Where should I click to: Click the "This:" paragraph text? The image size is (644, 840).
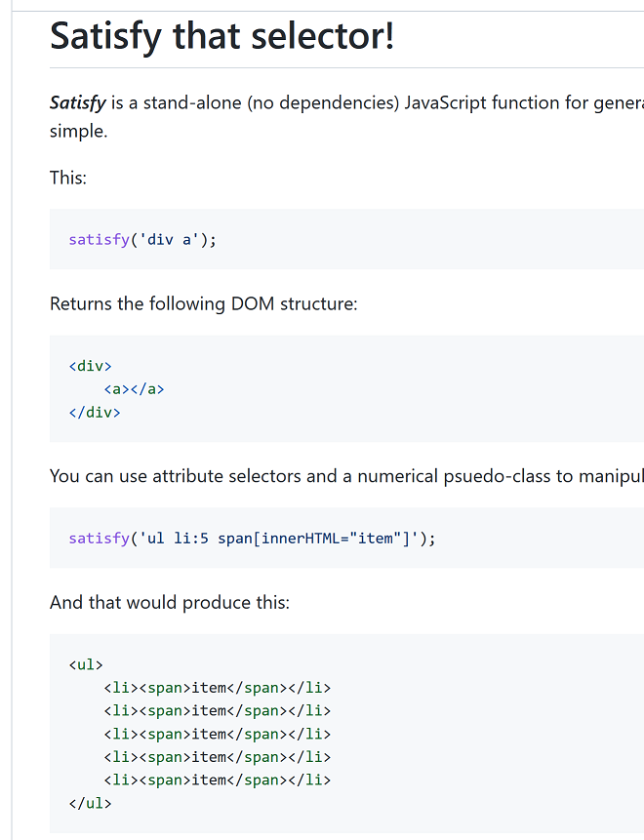(68, 178)
